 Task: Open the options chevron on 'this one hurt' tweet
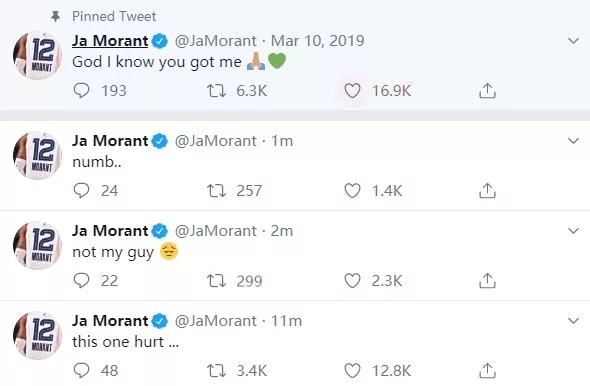573,321
